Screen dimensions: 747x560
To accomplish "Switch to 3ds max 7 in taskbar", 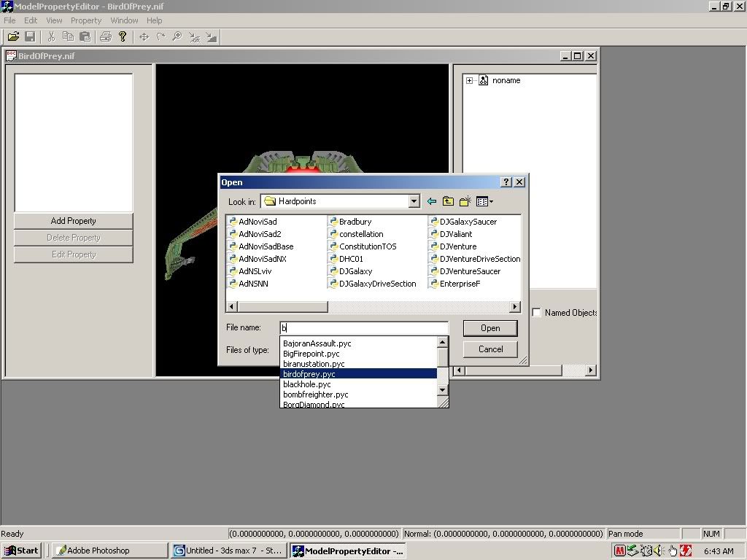I will tap(229, 551).
